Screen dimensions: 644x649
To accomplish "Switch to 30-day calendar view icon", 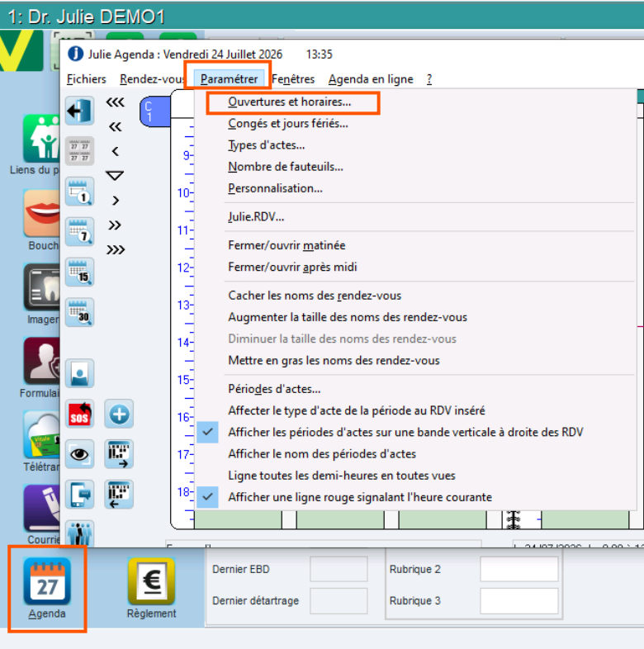I will [79, 312].
